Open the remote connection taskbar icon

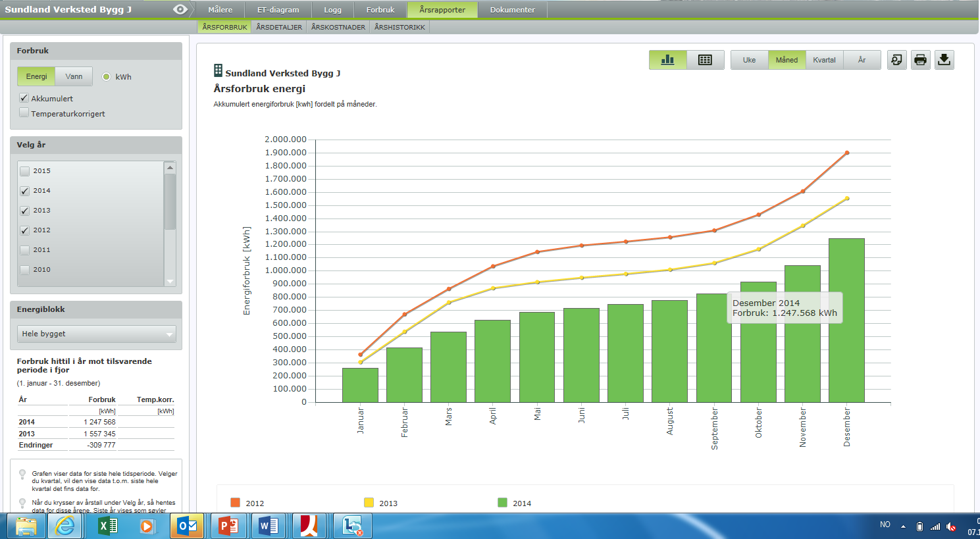pos(353,526)
